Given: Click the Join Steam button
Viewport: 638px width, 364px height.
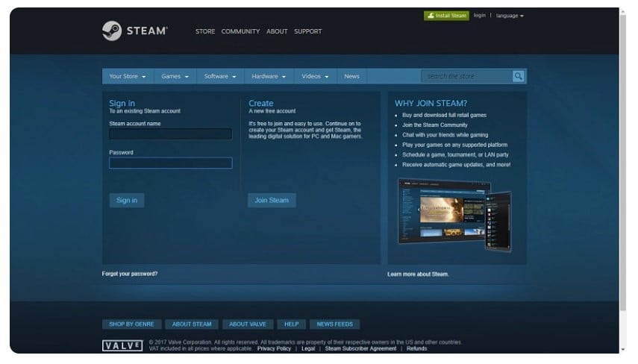Looking at the screenshot, I should tap(272, 200).
